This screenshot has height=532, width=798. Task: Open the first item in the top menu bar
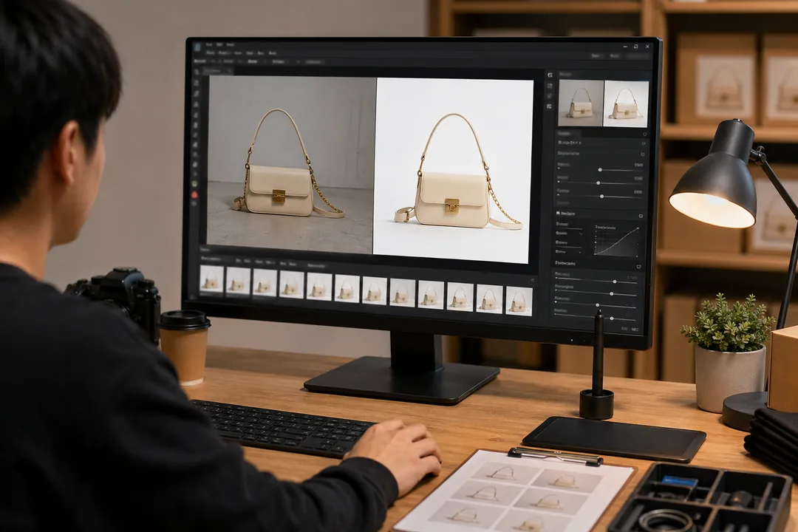[209, 45]
